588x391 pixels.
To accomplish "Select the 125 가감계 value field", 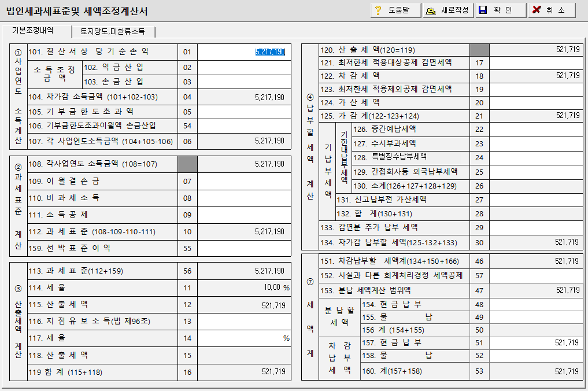I will pos(536,116).
